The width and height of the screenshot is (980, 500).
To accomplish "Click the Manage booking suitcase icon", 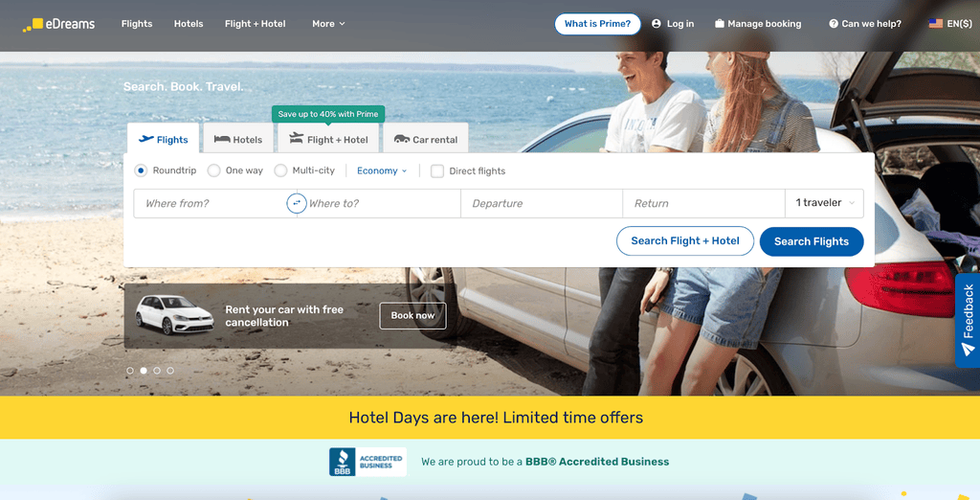I will click(720, 24).
